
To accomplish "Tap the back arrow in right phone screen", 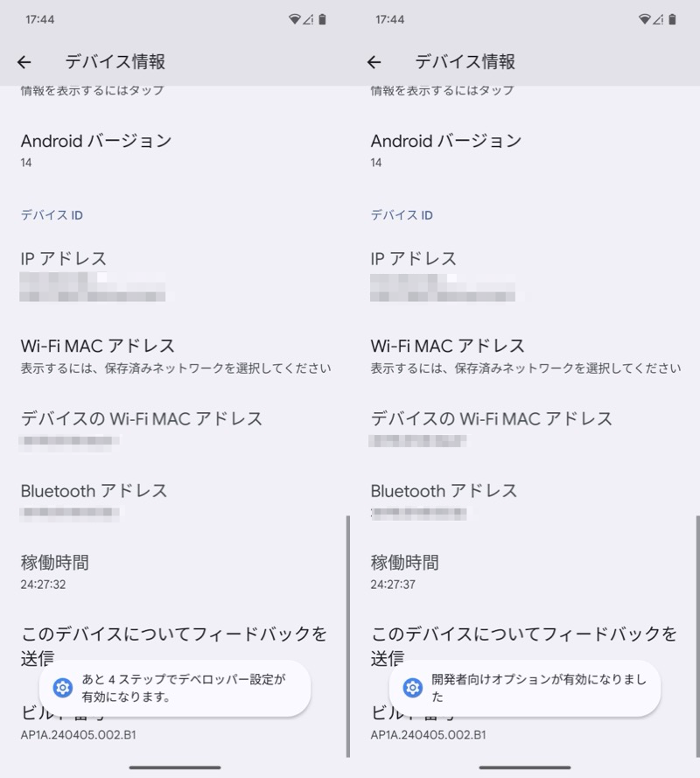I will coord(374,62).
